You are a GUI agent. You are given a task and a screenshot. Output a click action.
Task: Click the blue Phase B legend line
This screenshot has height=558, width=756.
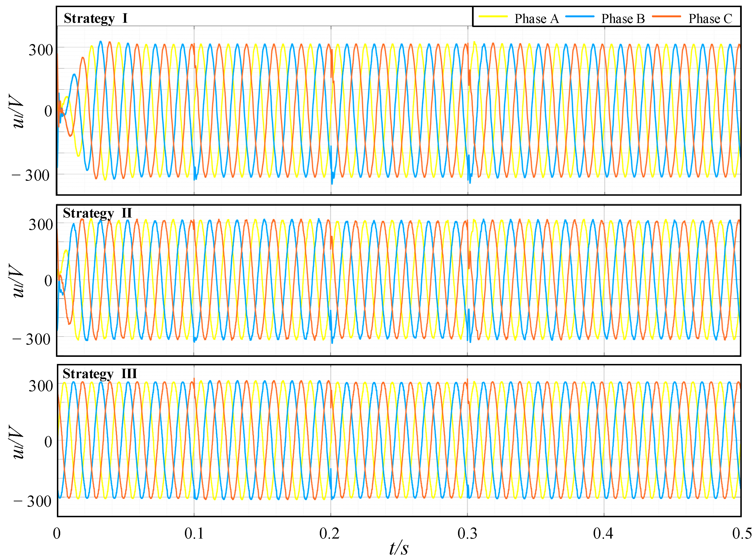point(580,16)
